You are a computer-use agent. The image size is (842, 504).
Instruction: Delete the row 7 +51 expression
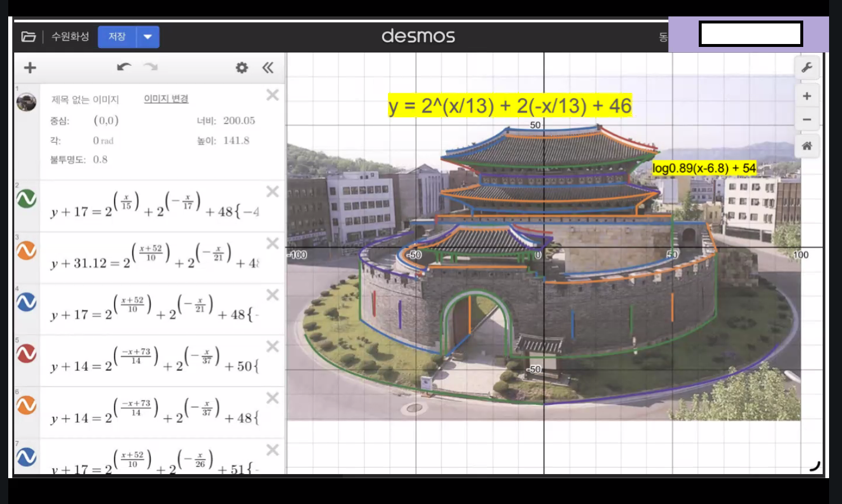[x=272, y=450]
